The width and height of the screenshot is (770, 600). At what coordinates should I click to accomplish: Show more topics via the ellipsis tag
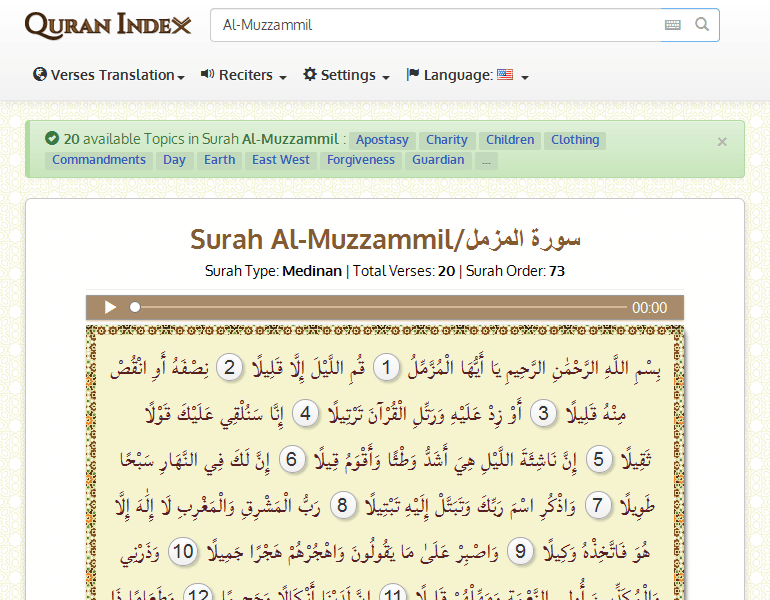point(486,160)
